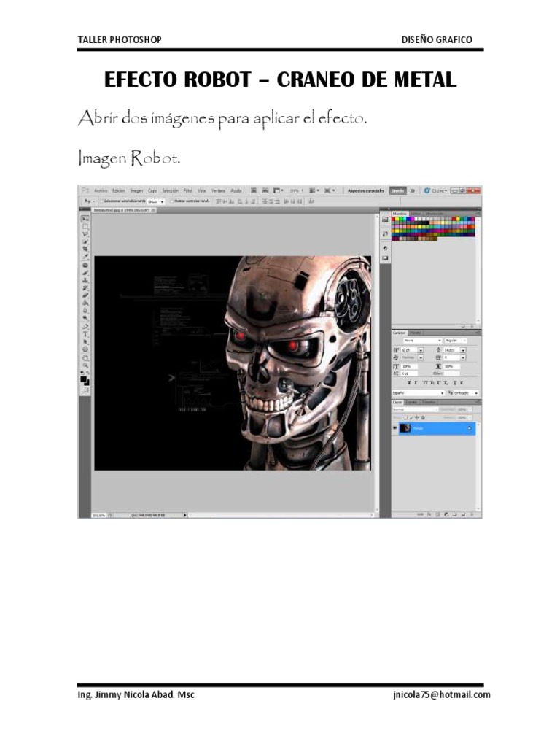Screen dimensions: 560x747
Task: Select the Crop tool
Action: tap(85, 249)
